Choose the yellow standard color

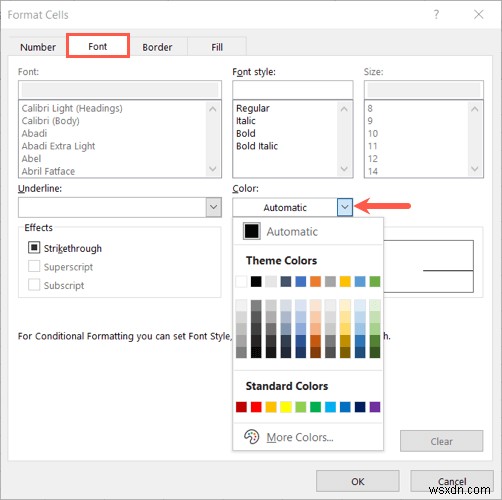click(x=286, y=407)
